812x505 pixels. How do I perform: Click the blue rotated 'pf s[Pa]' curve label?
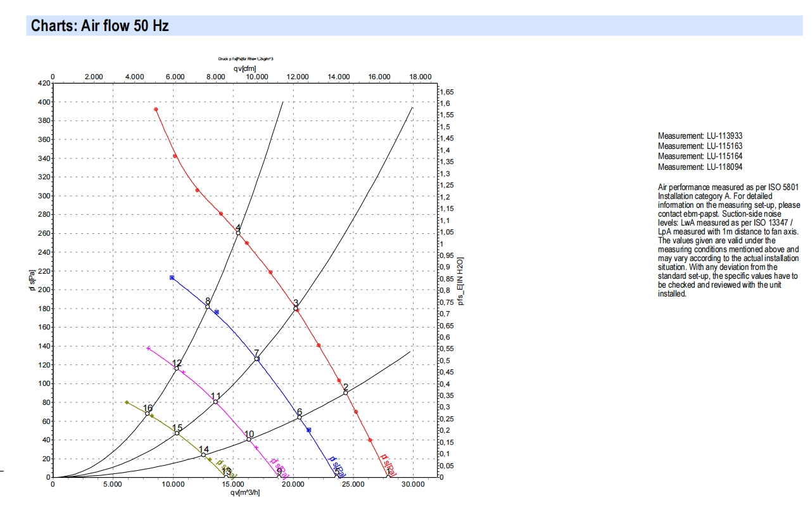(337, 466)
